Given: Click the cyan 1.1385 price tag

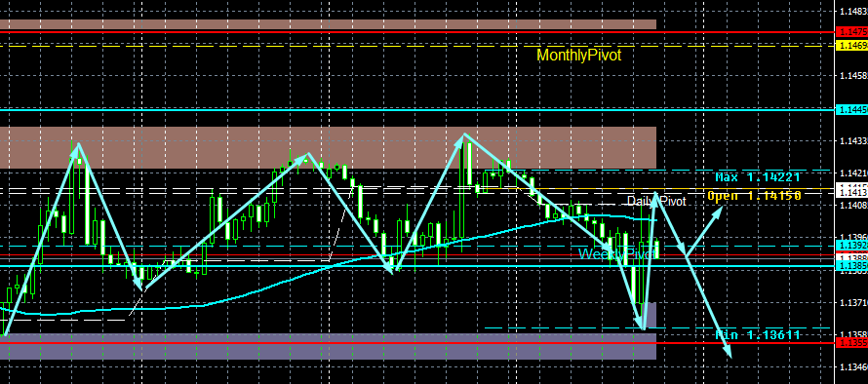Looking at the screenshot, I should click(x=851, y=266).
